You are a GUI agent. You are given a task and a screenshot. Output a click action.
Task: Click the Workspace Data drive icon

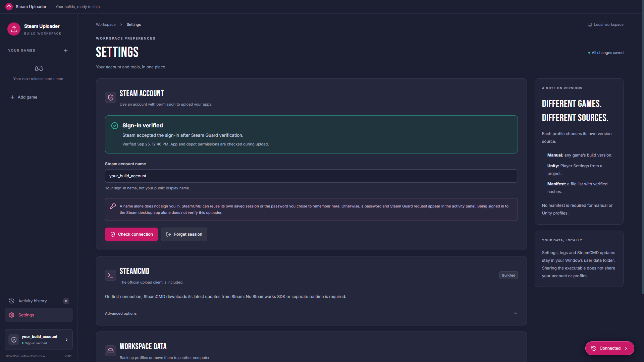pyautogui.click(x=110, y=351)
